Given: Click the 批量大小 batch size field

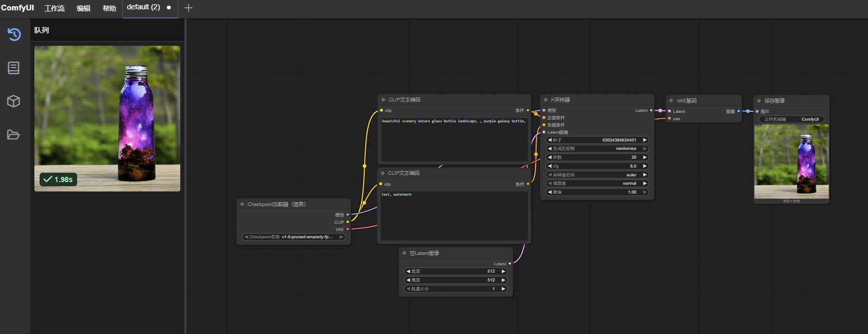Looking at the screenshot, I should [x=456, y=289].
